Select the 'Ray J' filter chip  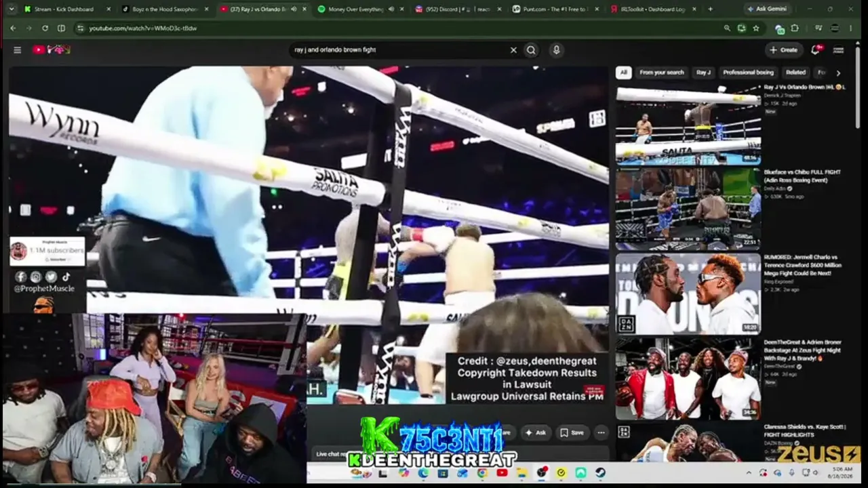point(703,73)
